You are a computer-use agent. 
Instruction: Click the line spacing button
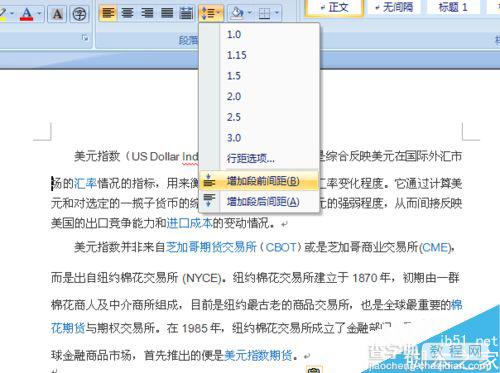210,13
